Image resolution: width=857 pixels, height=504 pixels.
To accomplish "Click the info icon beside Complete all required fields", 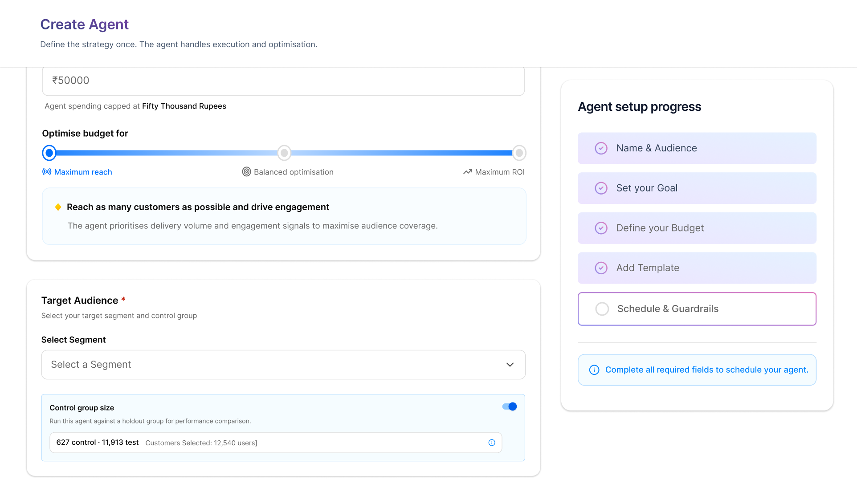I will [x=594, y=370].
